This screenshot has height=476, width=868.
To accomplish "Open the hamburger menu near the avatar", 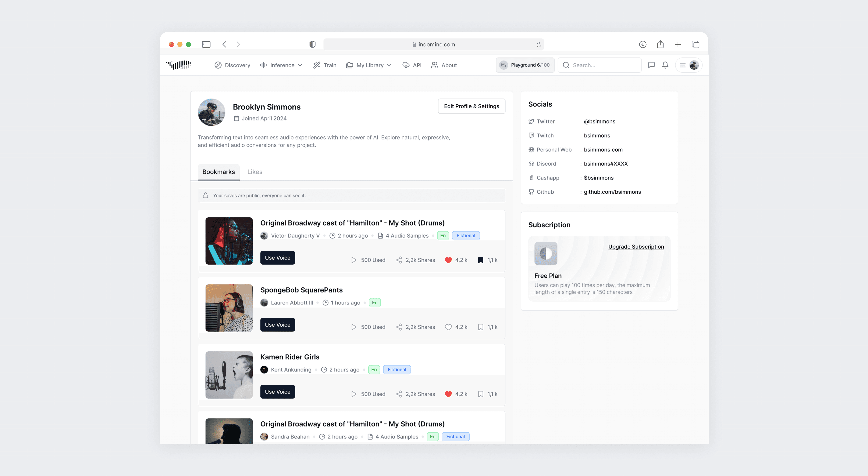I will (x=682, y=65).
